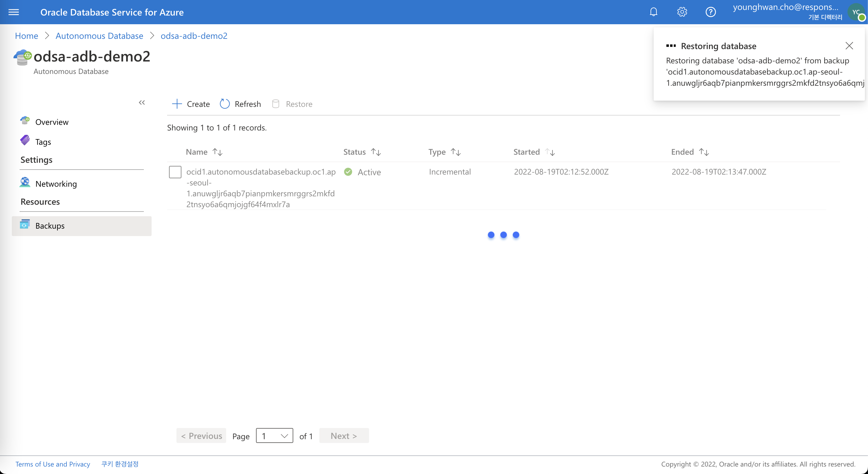The image size is (868, 474).
Task: Open Terms of Use and Privacy link
Action: pyautogui.click(x=53, y=464)
